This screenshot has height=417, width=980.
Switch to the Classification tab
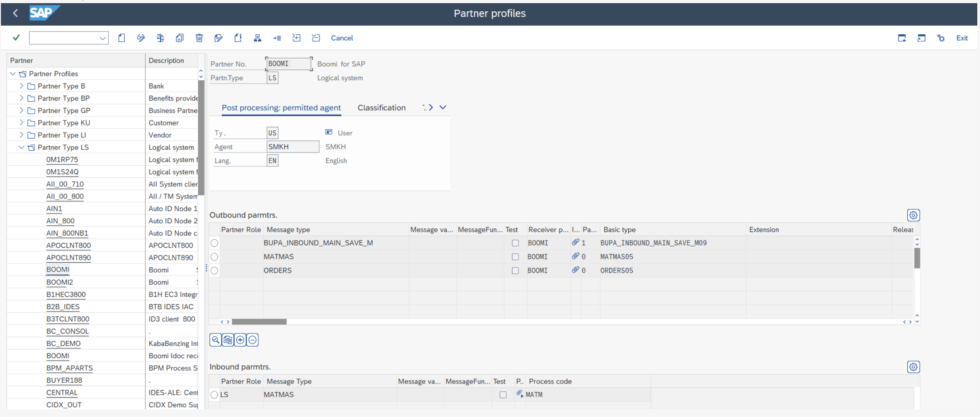(381, 108)
